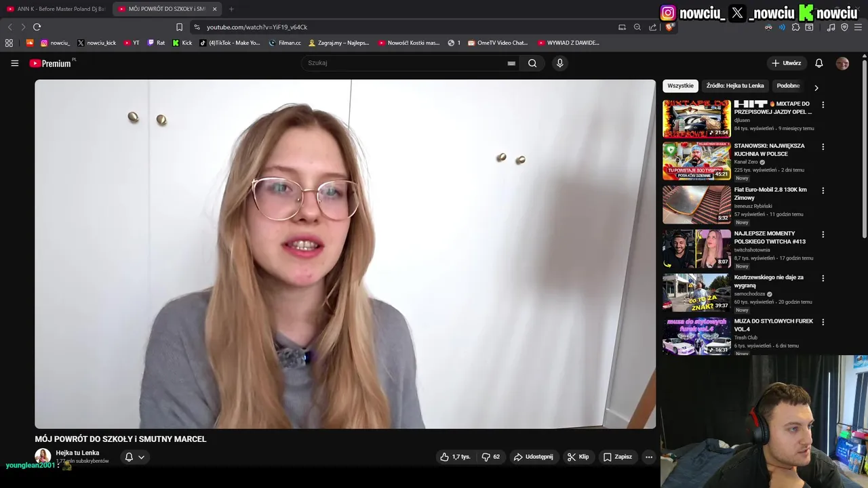The width and height of the screenshot is (868, 488).
Task: Go to YouTube Premium home logo
Action: (51, 63)
